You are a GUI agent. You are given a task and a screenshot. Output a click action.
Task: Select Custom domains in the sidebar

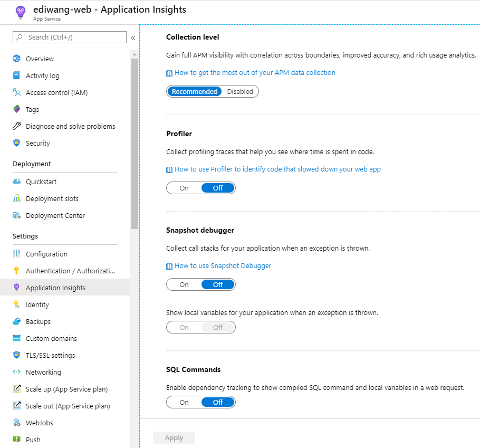pyautogui.click(x=51, y=338)
